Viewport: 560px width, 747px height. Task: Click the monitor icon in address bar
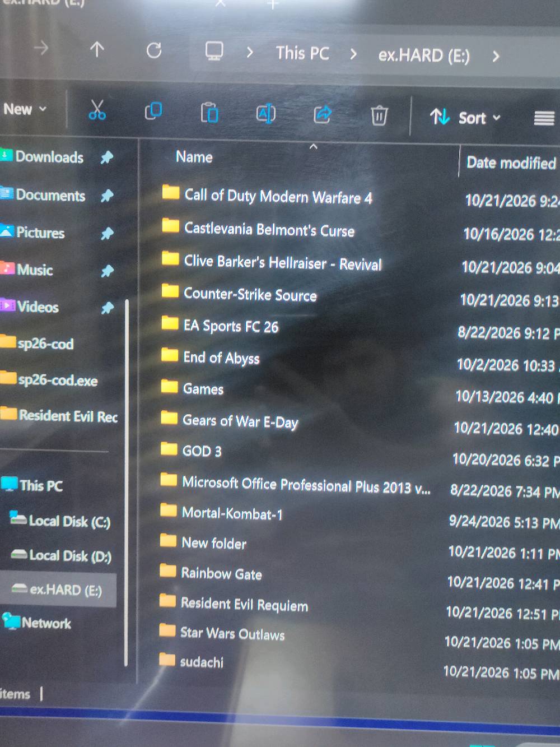coord(214,52)
